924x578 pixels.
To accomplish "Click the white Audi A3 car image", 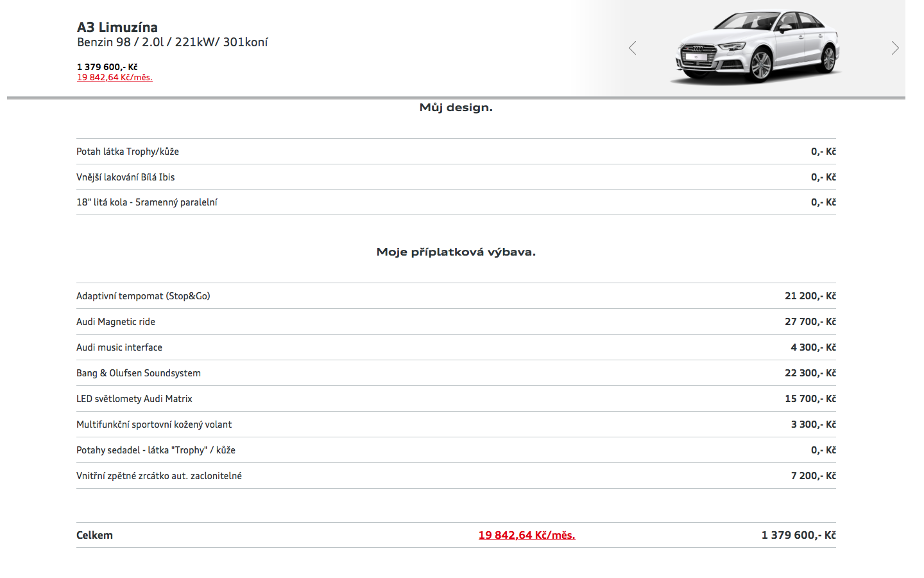I will point(757,47).
